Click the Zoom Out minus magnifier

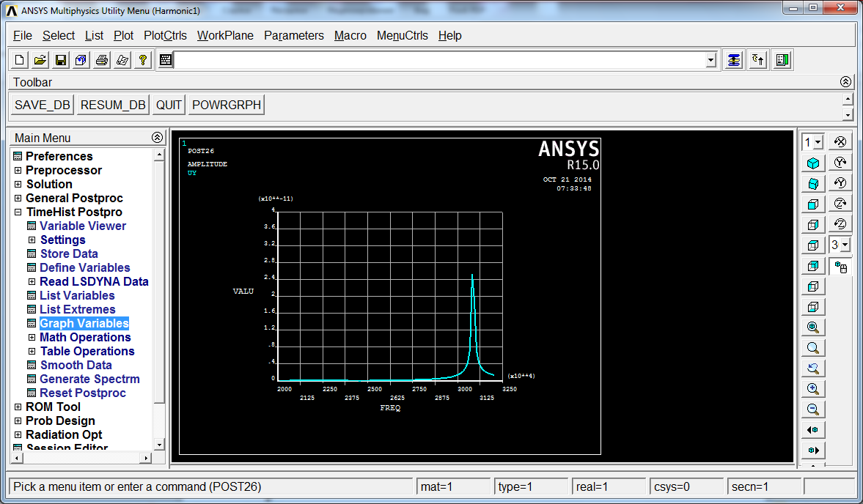coord(813,409)
